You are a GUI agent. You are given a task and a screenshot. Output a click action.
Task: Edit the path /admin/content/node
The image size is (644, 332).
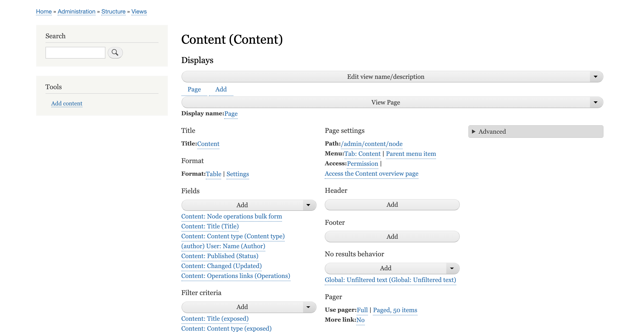pos(372,144)
